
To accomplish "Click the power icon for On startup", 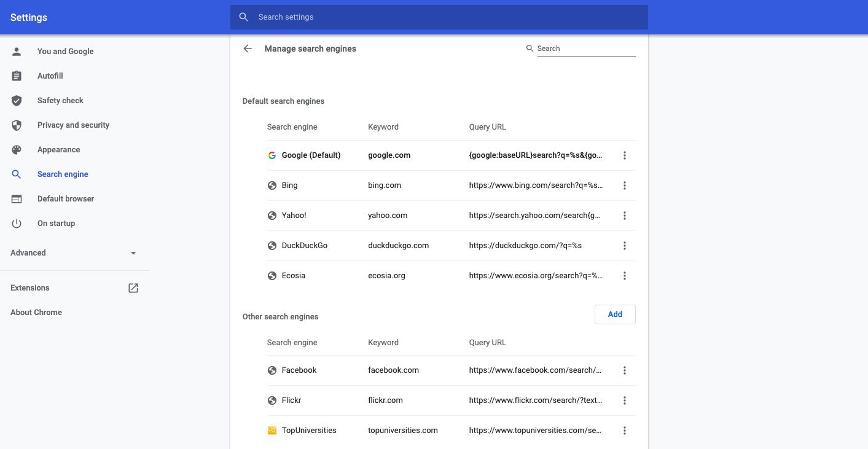I will (x=17, y=224).
